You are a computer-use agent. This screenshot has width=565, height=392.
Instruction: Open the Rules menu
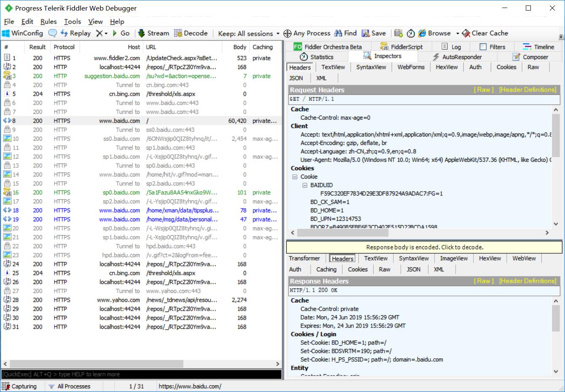tap(48, 21)
